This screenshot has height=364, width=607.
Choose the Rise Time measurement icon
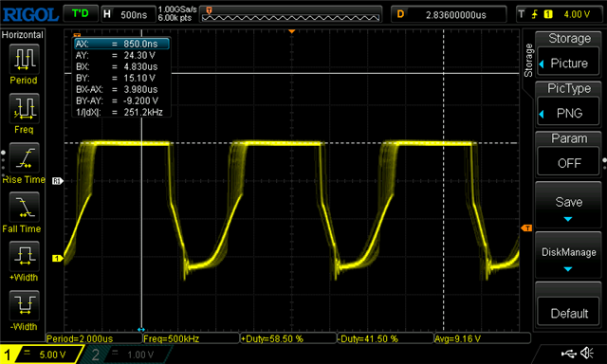[x=24, y=157]
